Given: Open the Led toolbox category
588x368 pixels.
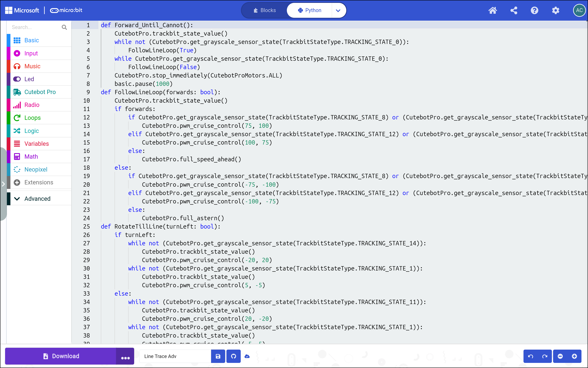Looking at the screenshot, I should tap(39, 79).
